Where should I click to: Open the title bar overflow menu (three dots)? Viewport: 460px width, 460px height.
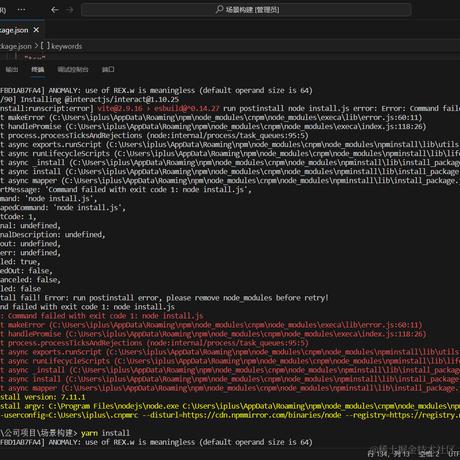pos(22,10)
